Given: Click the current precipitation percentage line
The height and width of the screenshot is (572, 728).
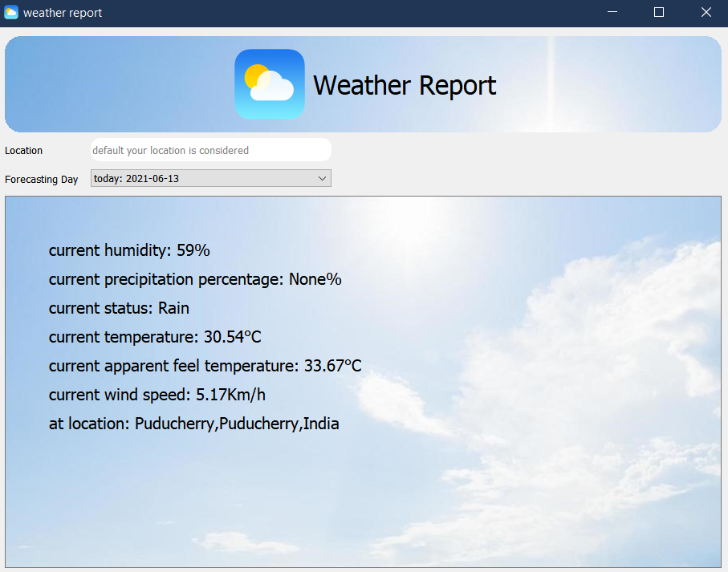Looking at the screenshot, I should point(195,279).
